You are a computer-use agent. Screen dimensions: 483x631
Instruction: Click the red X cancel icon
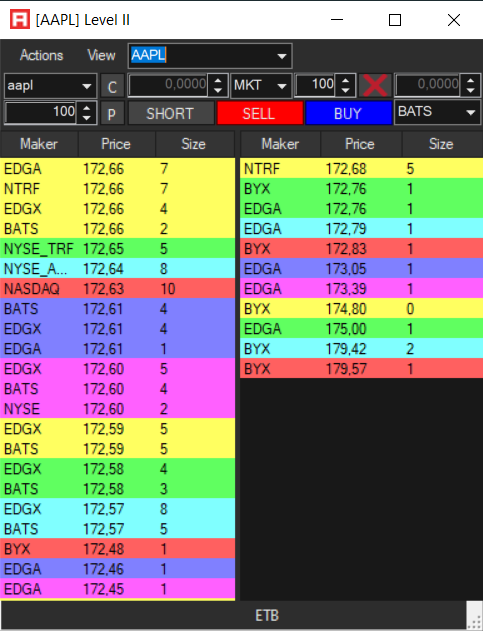pos(375,85)
